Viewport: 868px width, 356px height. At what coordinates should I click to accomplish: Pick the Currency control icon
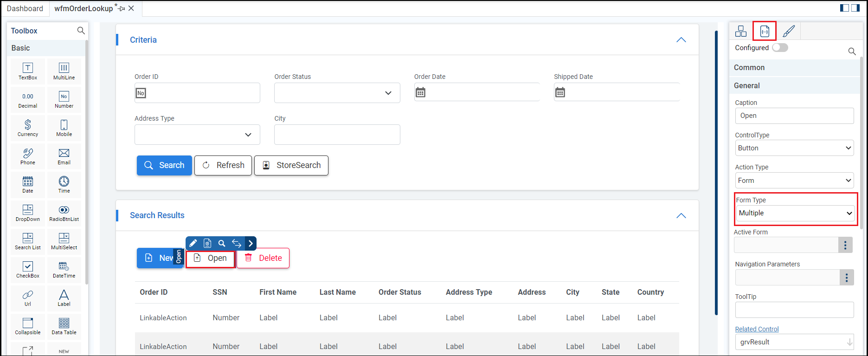point(28,128)
